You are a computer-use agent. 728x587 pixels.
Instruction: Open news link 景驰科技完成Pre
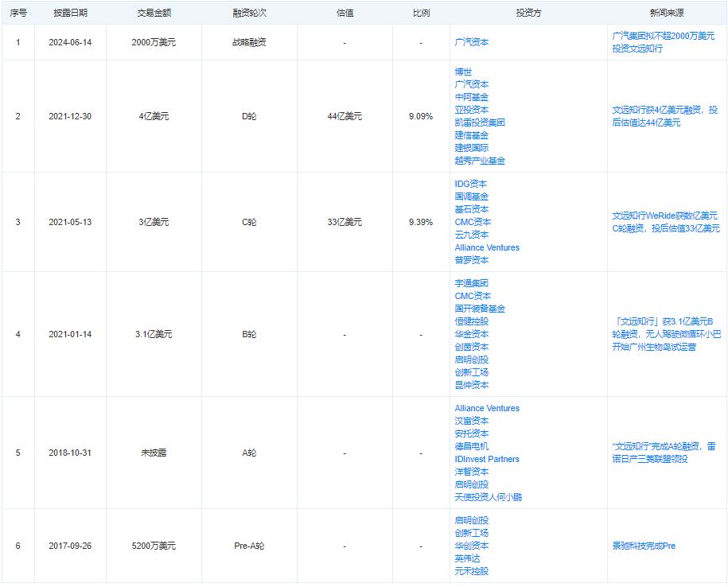point(644,546)
